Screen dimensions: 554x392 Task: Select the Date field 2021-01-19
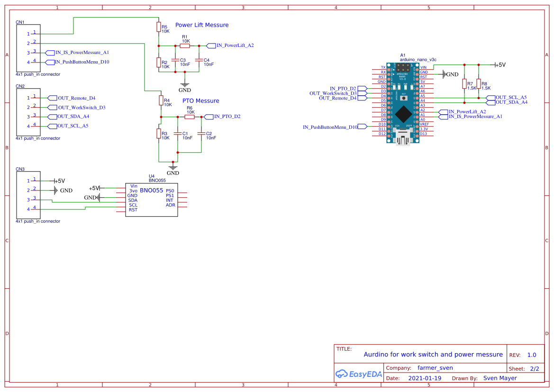pyautogui.click(x=424, y=378)
